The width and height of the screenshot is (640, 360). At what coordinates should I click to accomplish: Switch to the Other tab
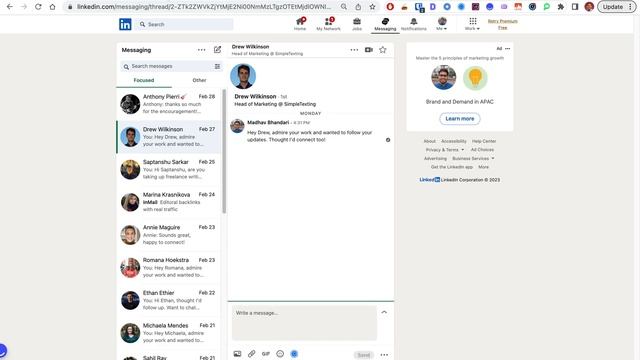pos(199,80)
